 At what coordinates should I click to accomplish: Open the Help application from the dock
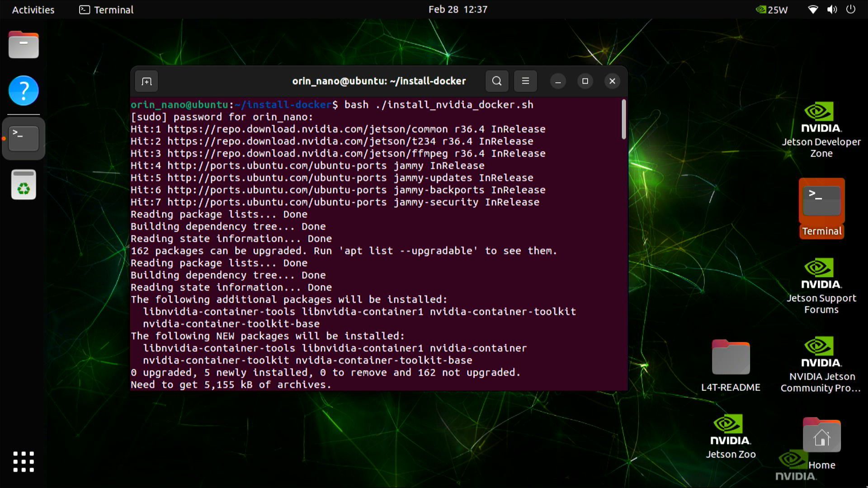coord(23,91)
